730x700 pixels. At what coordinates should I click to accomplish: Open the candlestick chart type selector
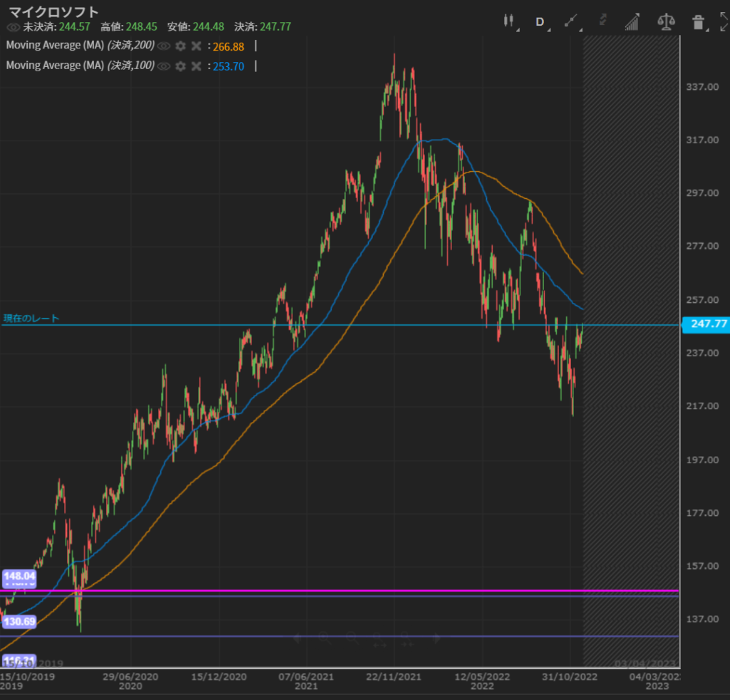(x=509, y=21)
